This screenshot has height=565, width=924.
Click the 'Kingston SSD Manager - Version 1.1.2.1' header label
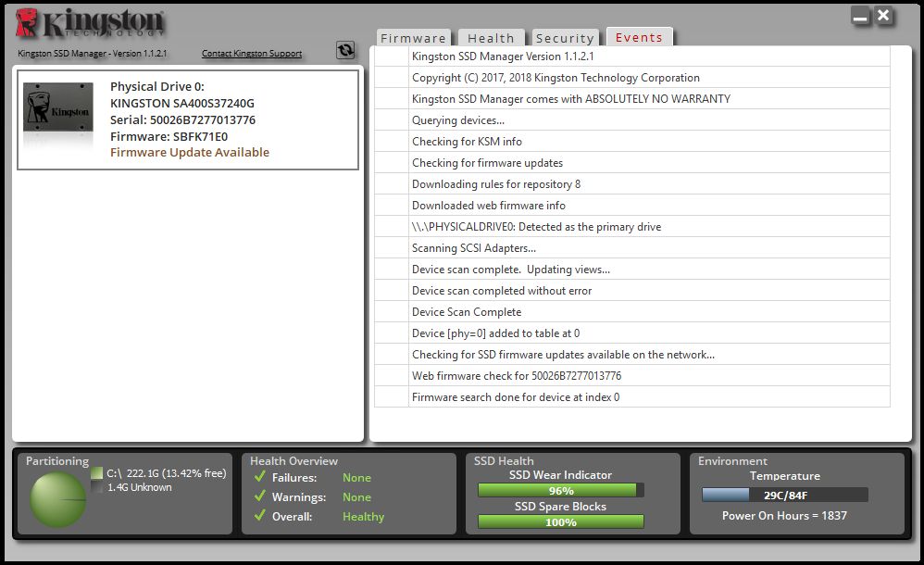92,53
